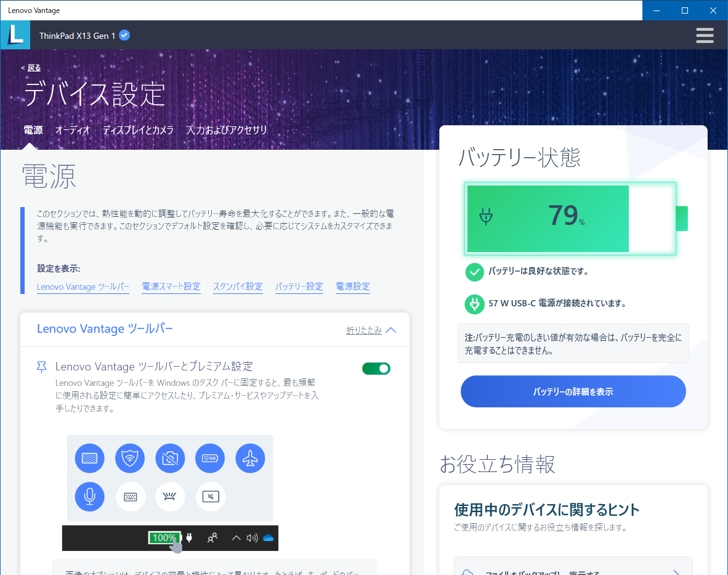Viewport: 728px width, 575px height.
Task: Jump to スタンバイ設定 link
Action: [x=238, y=287]
